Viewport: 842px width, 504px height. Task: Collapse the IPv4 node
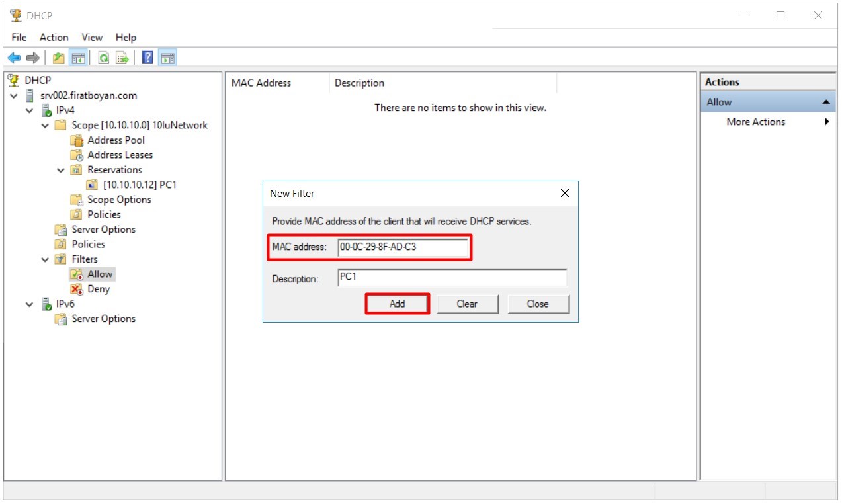[x=30, y=110]
